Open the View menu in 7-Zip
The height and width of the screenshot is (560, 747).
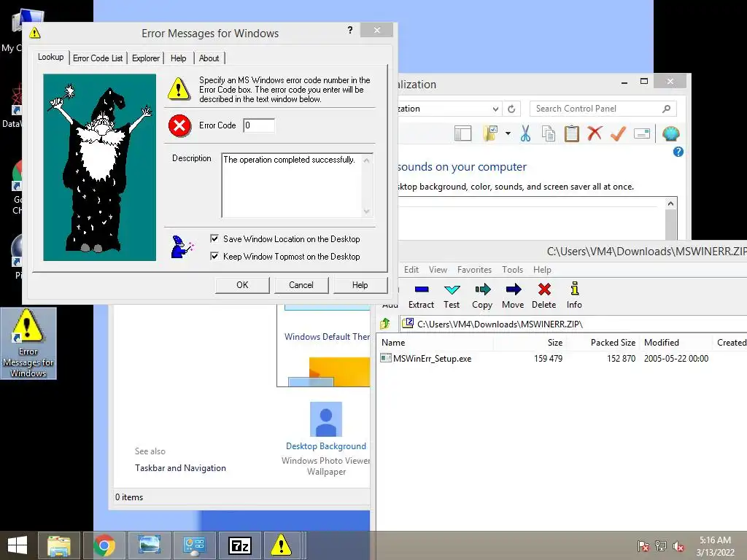click(x=438, y=270)
